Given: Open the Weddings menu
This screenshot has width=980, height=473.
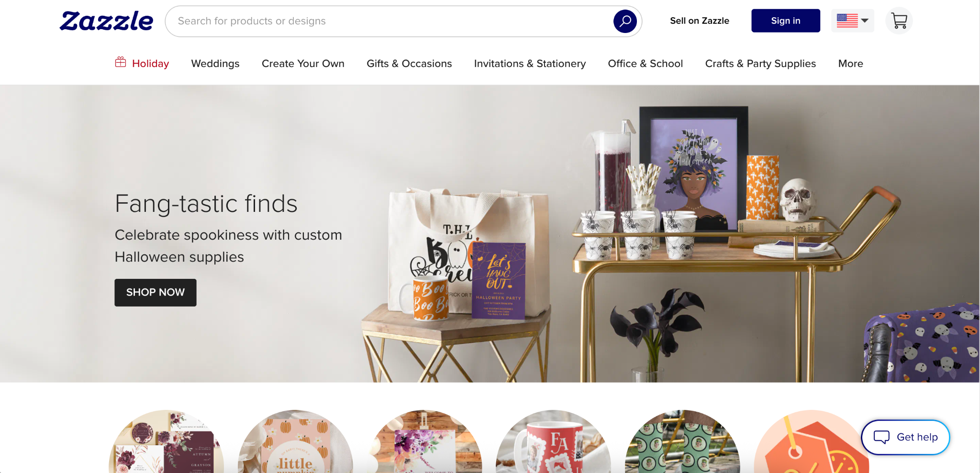Looking at the screenshot, I should tap(215, 64).
